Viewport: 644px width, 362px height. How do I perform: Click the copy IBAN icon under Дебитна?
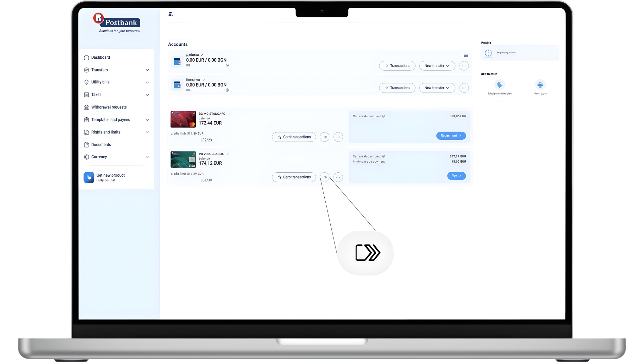click(x=227, y=66)
